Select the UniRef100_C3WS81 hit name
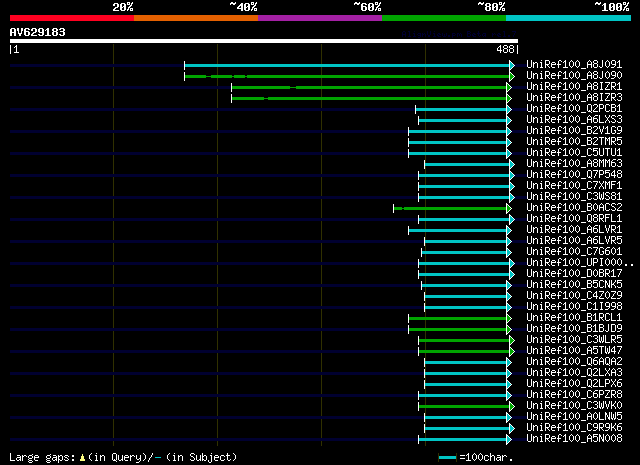Image resolution: width=640 pixels, height=465 pixels. tap(574, 196)
